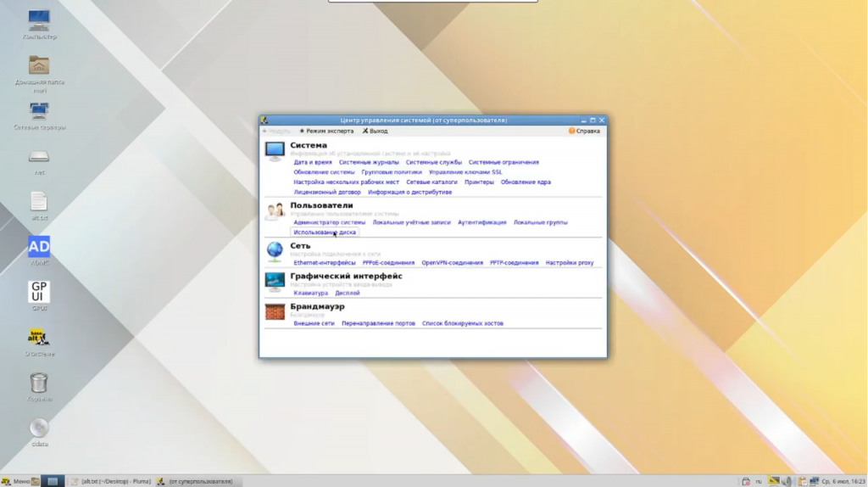Click the network connection tray icon
The height and width of the screenshot is (487, 868).
pos(815,481)
